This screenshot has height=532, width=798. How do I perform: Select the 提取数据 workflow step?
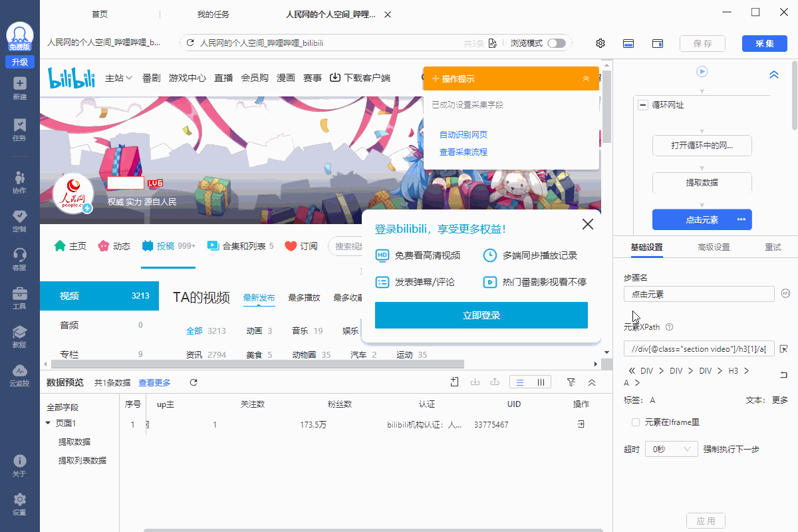[702, 182]
